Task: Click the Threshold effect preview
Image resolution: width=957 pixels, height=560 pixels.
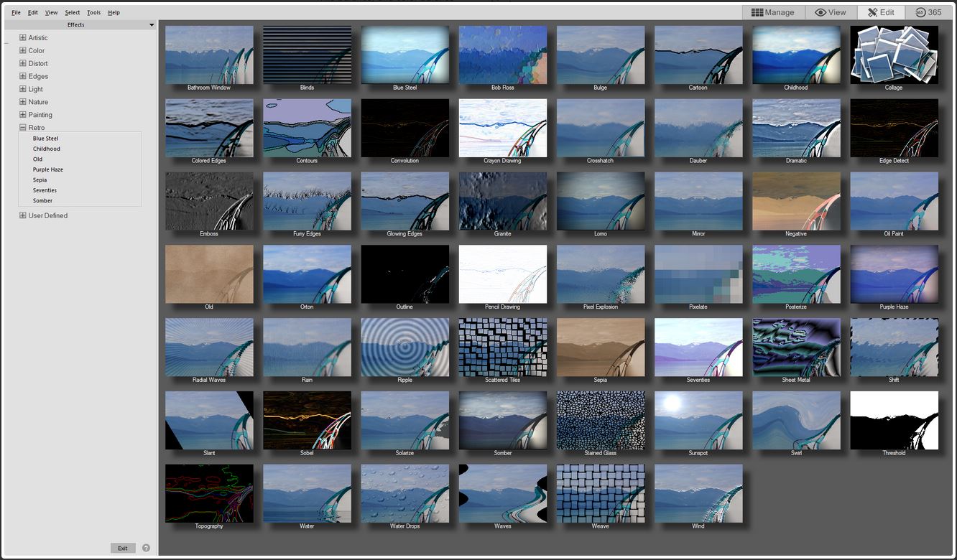Action: click(894, 421)
